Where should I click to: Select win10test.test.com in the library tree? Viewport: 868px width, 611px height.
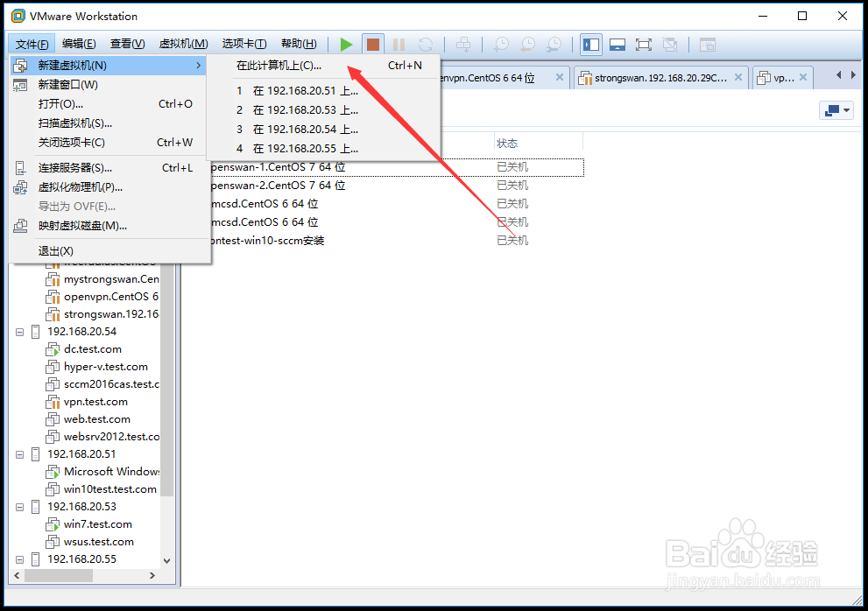110,489
